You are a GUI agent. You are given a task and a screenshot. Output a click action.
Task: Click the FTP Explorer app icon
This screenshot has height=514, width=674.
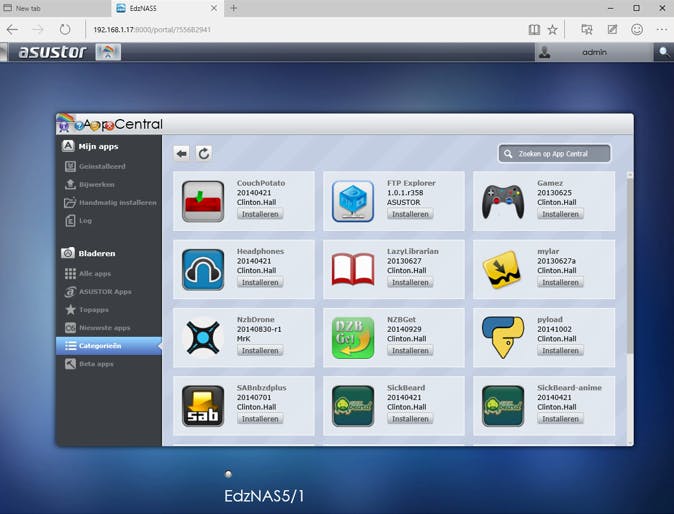tap(352, 201)
